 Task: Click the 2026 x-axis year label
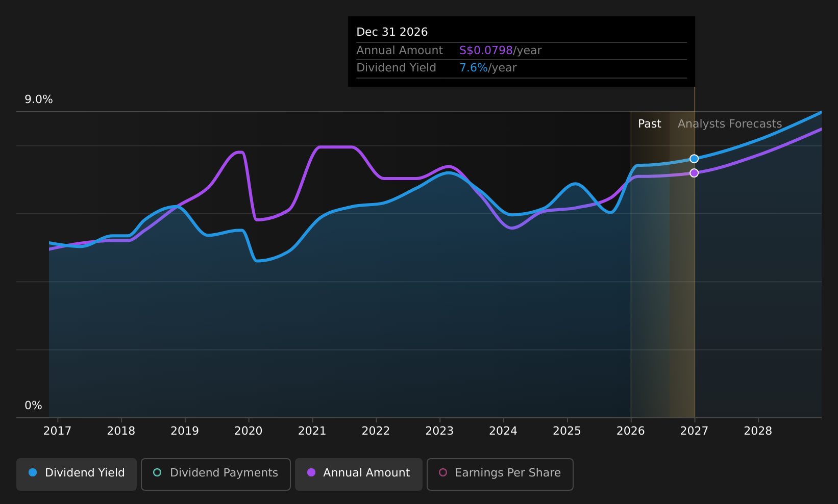(631, 431)
